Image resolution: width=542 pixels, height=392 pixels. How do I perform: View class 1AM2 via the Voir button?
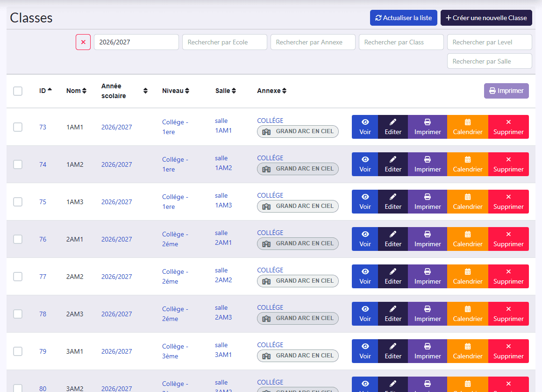[x=365, y=164]
